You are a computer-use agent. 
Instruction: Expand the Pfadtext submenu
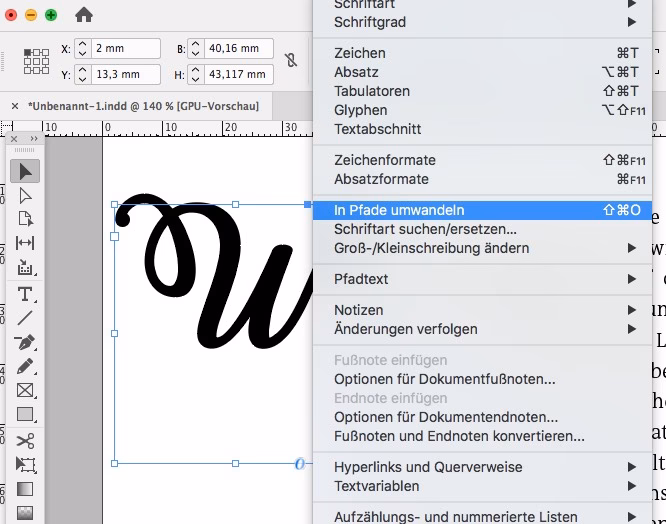pos(483,279)
